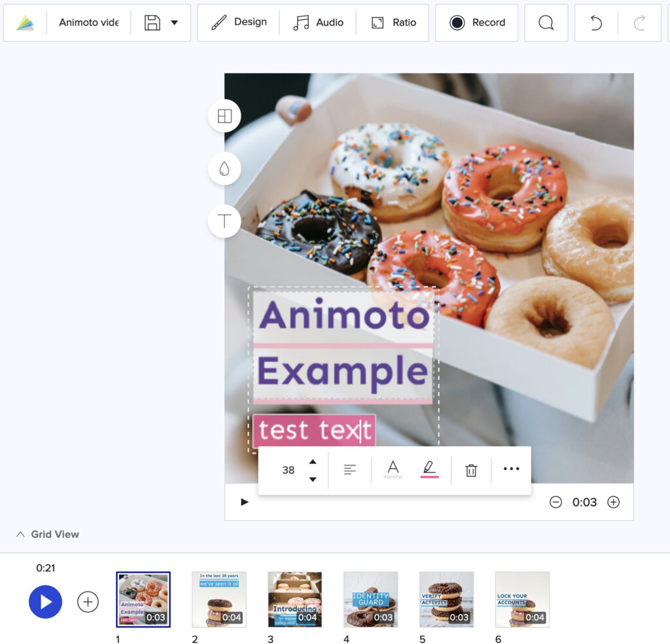Select the Identity Guard slide thumbnail

coord(371,599)
